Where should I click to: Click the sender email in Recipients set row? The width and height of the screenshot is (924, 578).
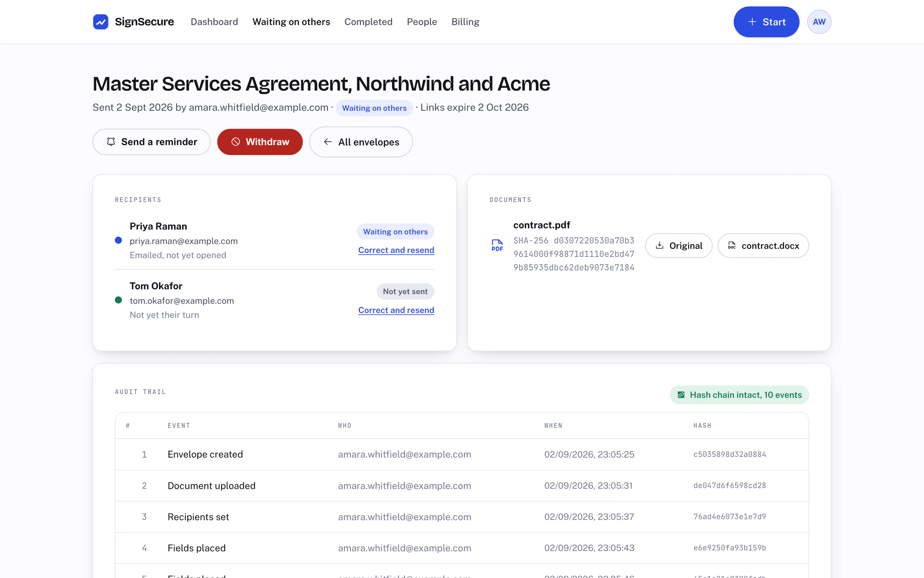(x=404, y=517)
